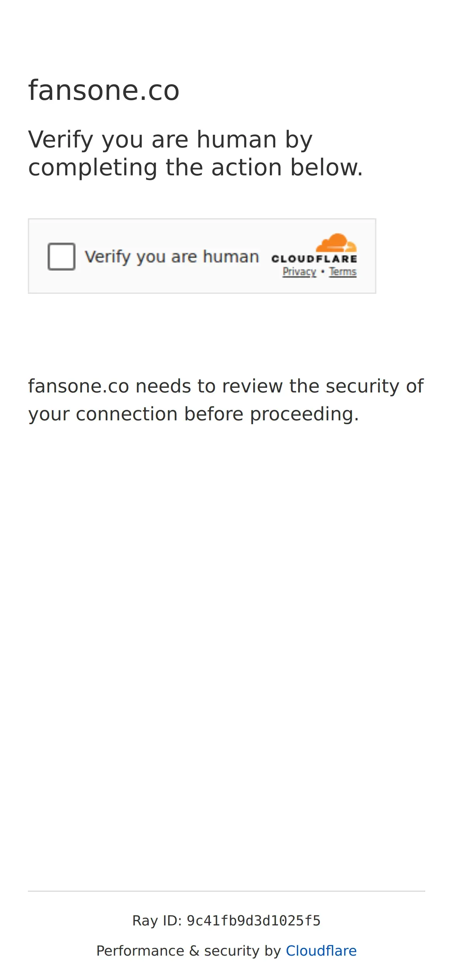
Task: Click the fansone.co page heading
Action: click(104, 91)
